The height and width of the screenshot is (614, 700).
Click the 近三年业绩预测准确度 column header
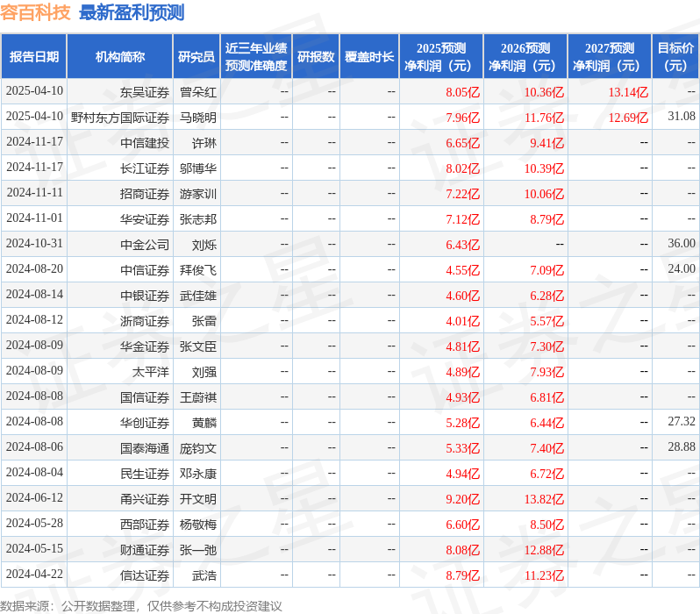point(256,57)
